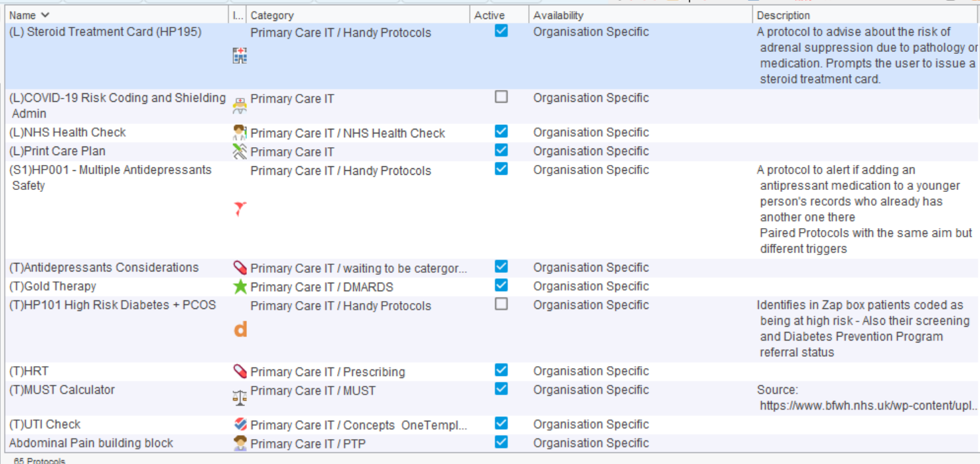The image size is (980, 464).
Task: Click the COVID-19 Risk Coding row icon
Action: pyautogui.click(x=240, y=106)
